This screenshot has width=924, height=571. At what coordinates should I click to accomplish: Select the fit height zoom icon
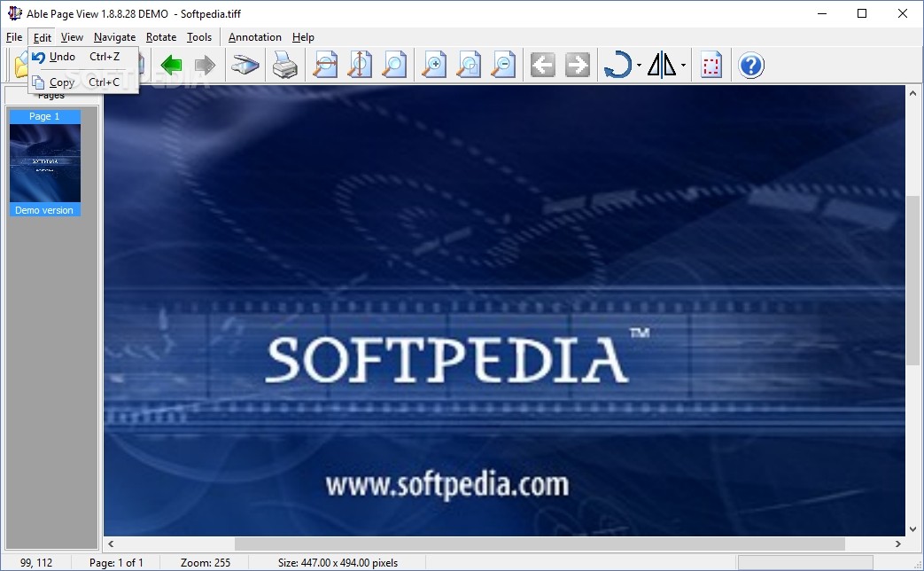pos(360,65)
